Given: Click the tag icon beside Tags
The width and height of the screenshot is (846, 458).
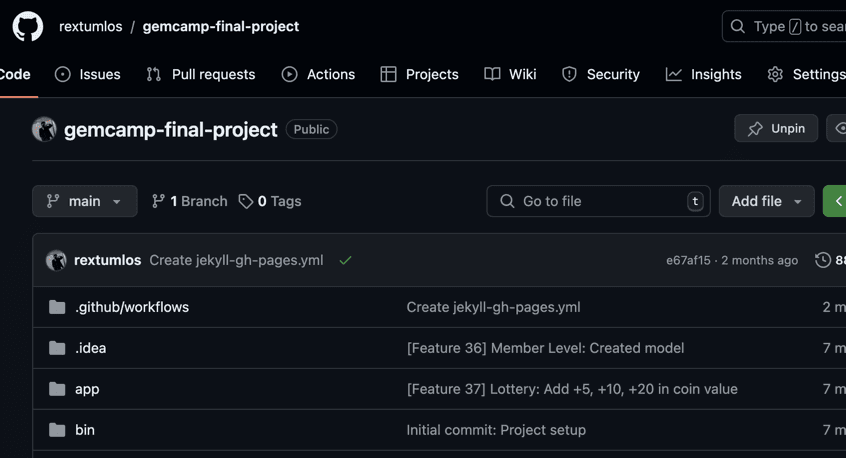Looking at the screenshot, I should point(246,201).
